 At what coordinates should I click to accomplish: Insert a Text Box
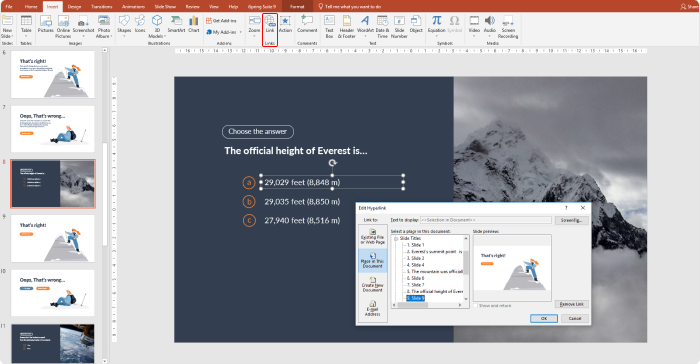tap(329, 27)
